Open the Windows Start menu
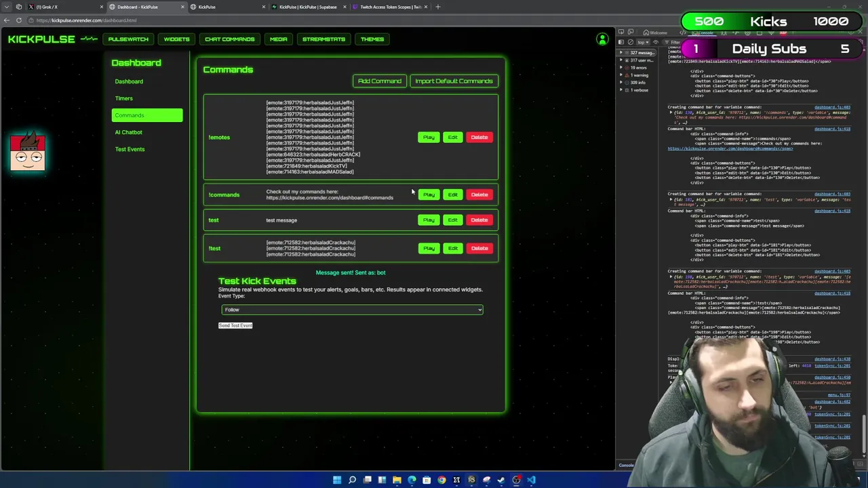Viewport: 868px width, 488px height. 337,480
